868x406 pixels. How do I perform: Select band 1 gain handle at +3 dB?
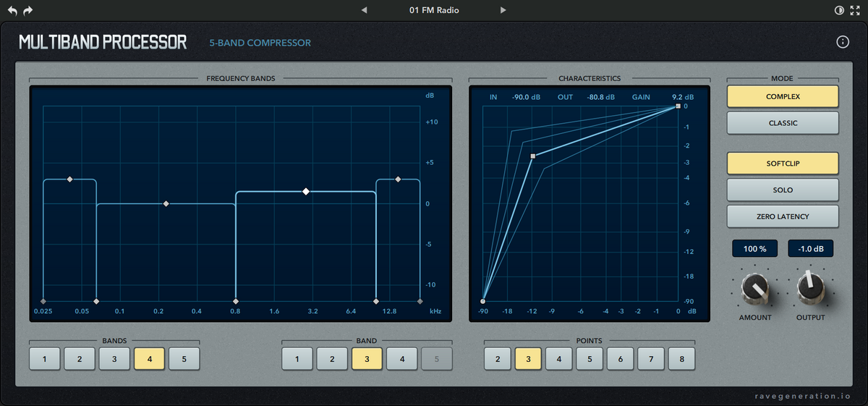(x=70, y=179)
